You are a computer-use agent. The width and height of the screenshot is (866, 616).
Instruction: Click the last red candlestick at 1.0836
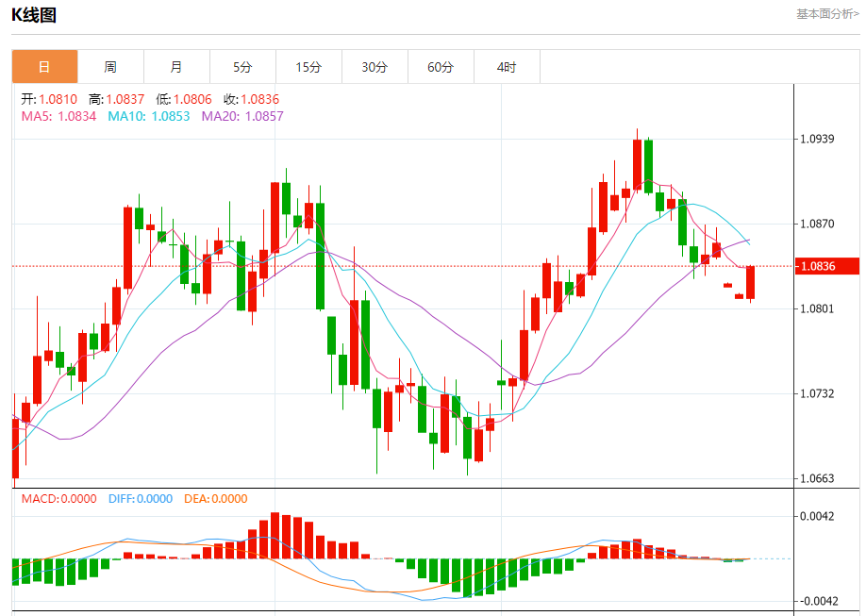pyautogui.click(x=750, y=282)
